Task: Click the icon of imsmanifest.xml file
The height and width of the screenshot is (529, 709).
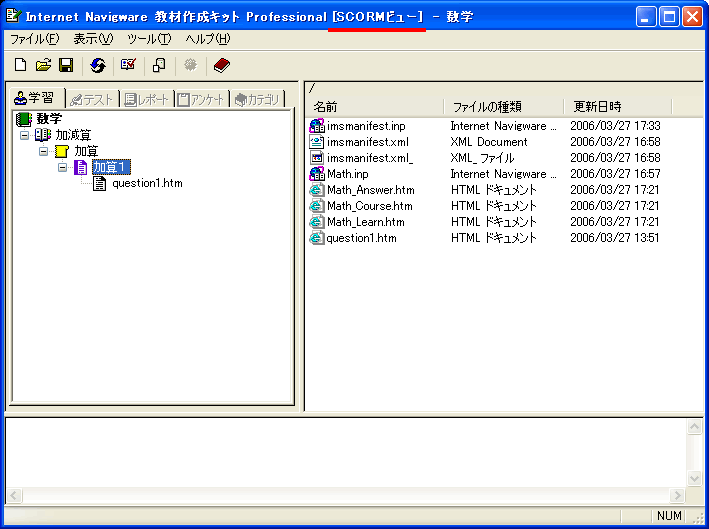Action: pyautogui.click(x=317, y=142)
